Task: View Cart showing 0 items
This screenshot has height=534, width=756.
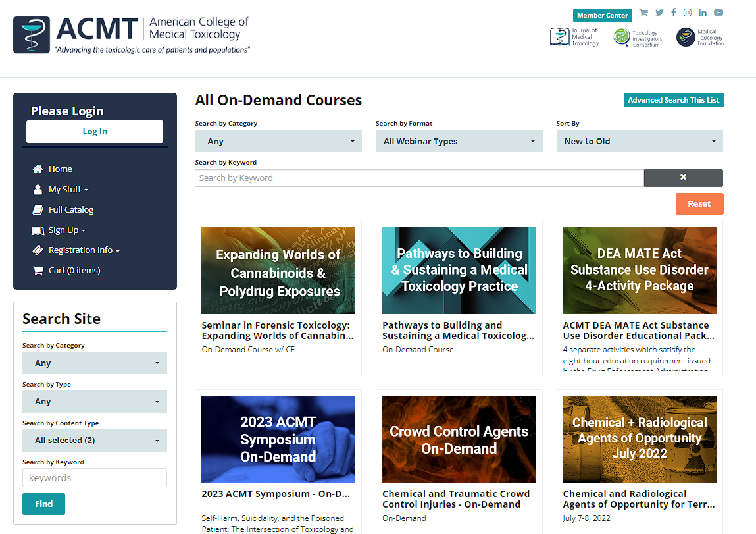Action: coord(73,270)
